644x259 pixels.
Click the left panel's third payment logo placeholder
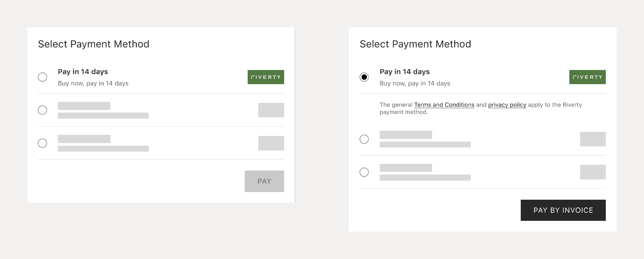(x=271, y=143)
